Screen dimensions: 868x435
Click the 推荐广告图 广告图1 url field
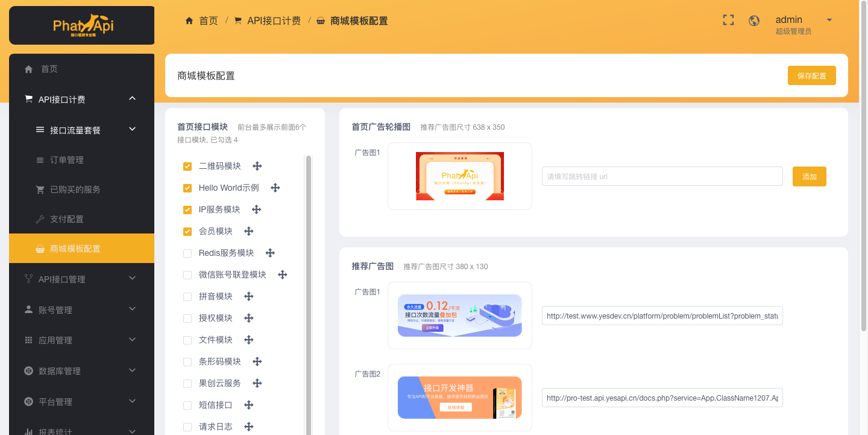662,316
